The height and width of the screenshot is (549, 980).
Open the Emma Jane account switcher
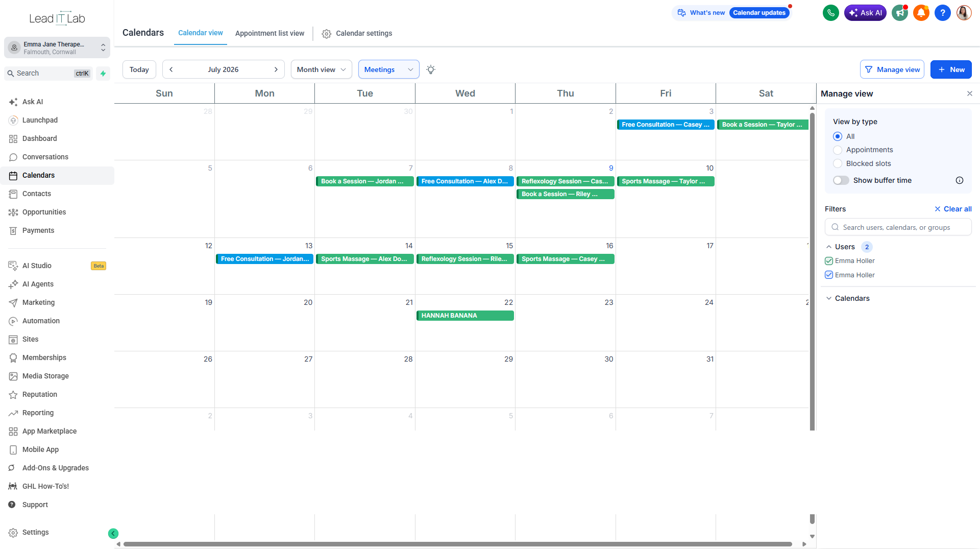[57, 48]
